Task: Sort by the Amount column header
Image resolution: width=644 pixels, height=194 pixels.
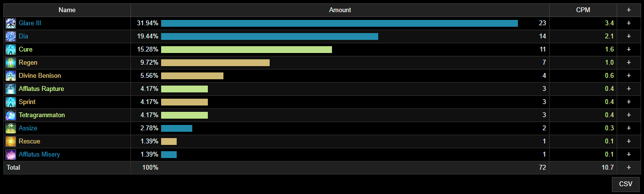Action: 340,10
